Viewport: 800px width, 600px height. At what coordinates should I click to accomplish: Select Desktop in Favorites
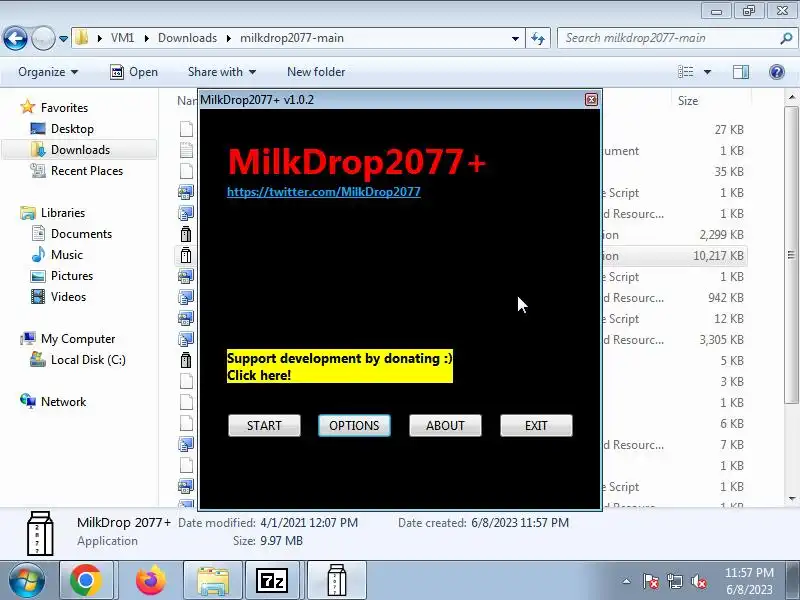tap(72, 129)
